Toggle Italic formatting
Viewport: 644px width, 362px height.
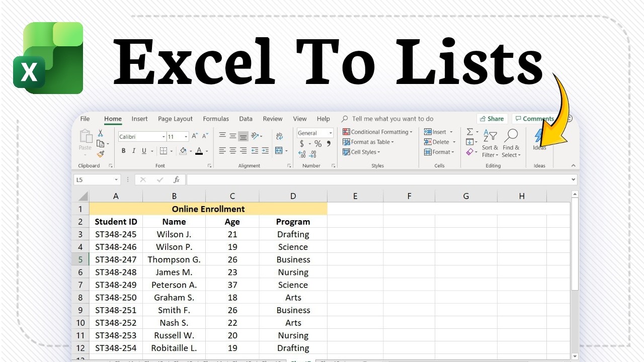click(x=134, y=151)
